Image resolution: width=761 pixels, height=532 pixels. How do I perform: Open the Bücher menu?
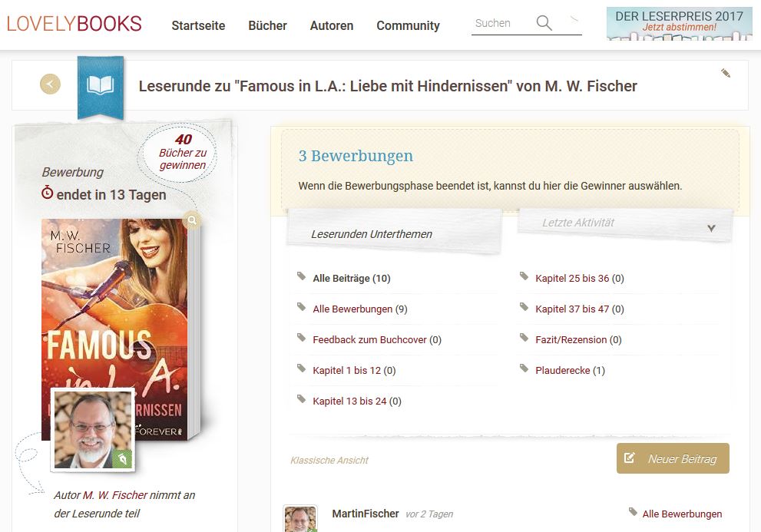(x=267, y=25)
